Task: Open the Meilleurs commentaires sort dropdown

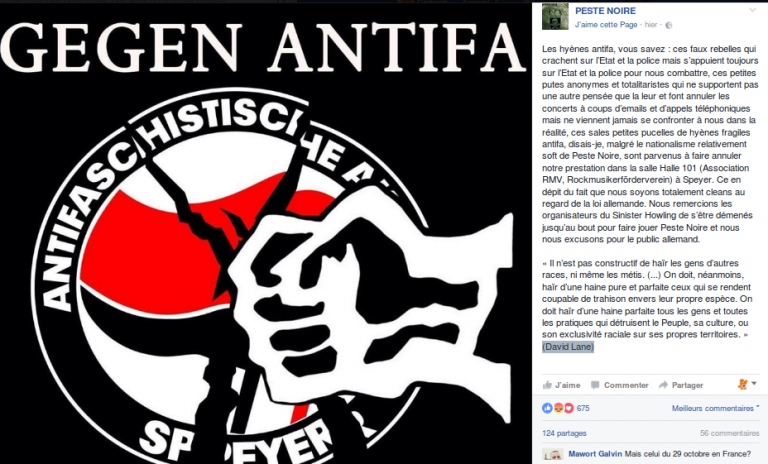Action: click(715, 408)
